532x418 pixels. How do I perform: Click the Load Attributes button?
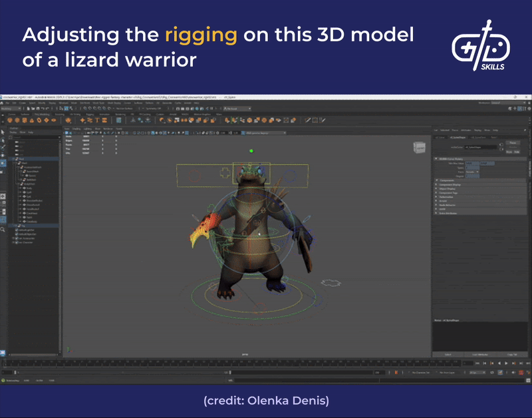(479, 355)
